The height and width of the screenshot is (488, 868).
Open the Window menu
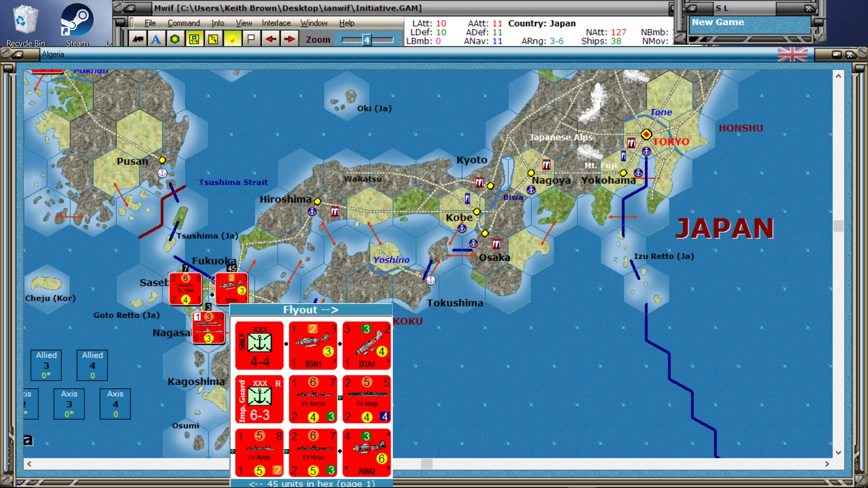click(x=314, y=23)
